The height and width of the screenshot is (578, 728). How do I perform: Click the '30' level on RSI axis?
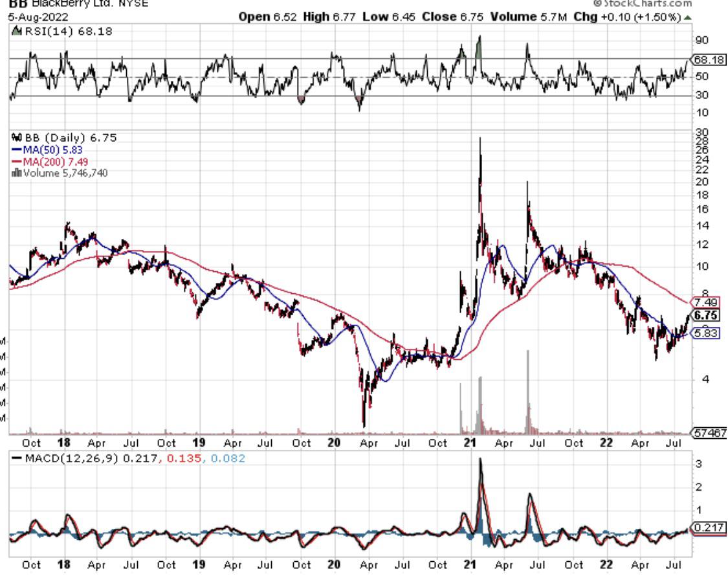[701, 94]
